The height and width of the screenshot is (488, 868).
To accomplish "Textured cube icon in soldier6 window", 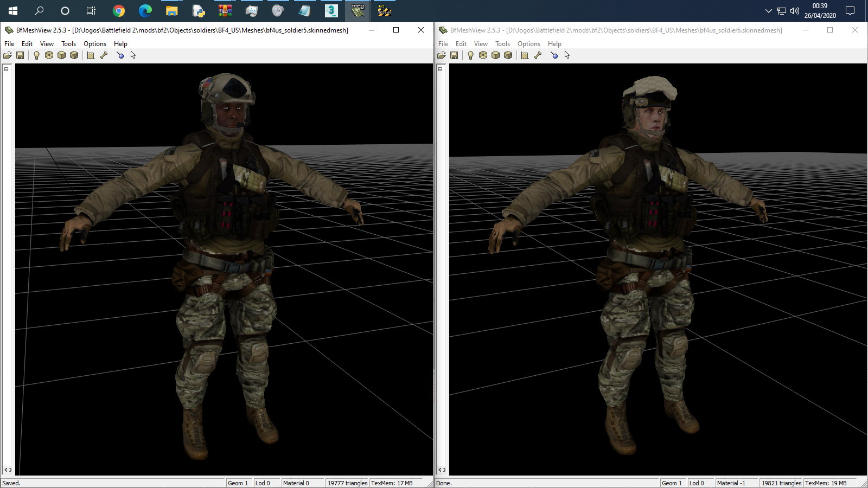I will click(x=508, y=55).
